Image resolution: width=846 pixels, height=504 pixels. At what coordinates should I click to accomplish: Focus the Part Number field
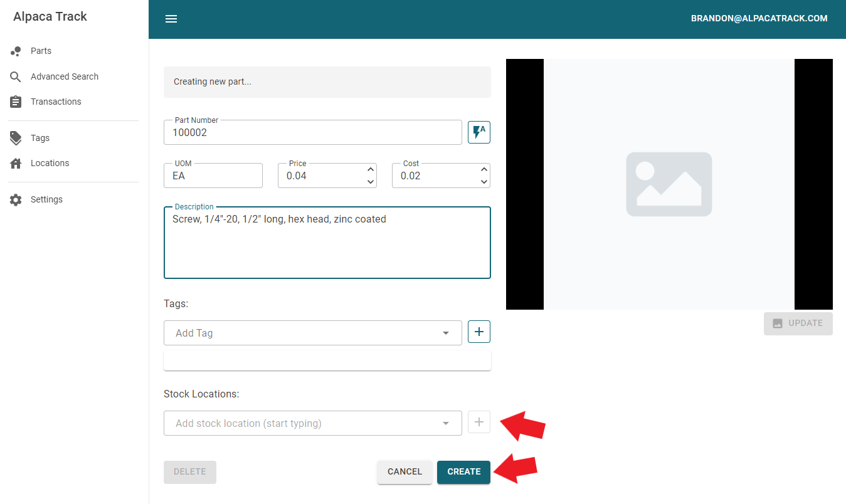(312, 133)
